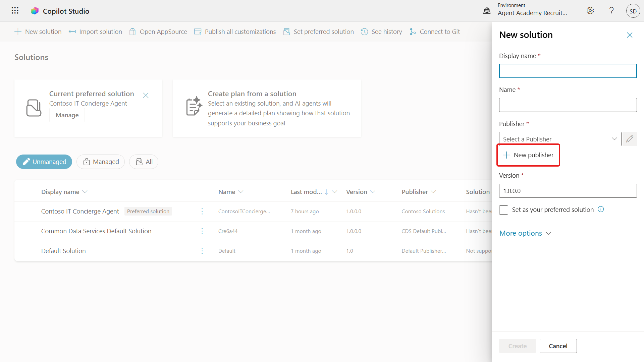The width and height of the screenshot is (644, 362).
Task: Open the SD account avatar
Action: point(633,11)
